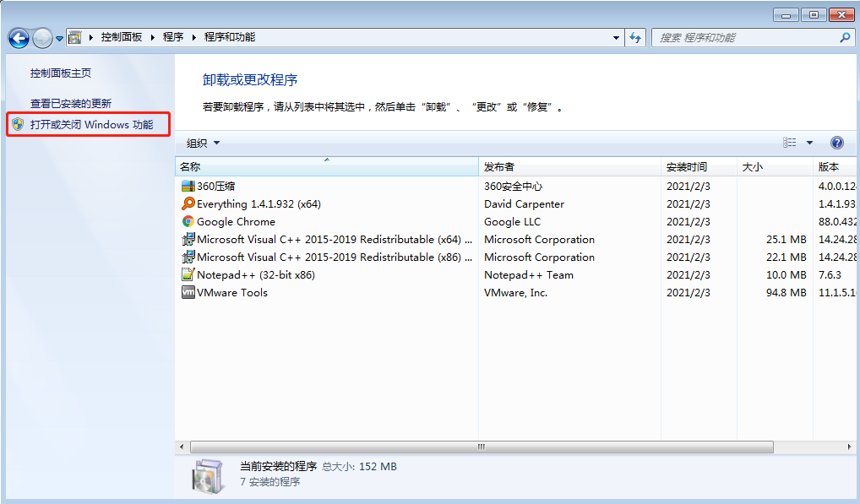Screen dimensions: 860x504
Task: Click the refresh button beside address bar
Action: pyautogui.click(x=635, y=38)
